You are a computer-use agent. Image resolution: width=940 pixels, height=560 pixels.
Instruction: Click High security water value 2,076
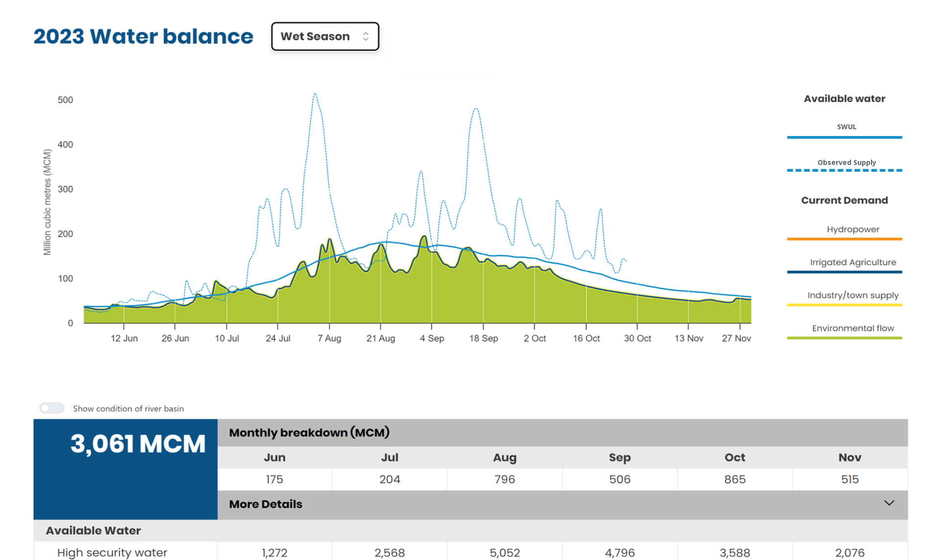850,553
